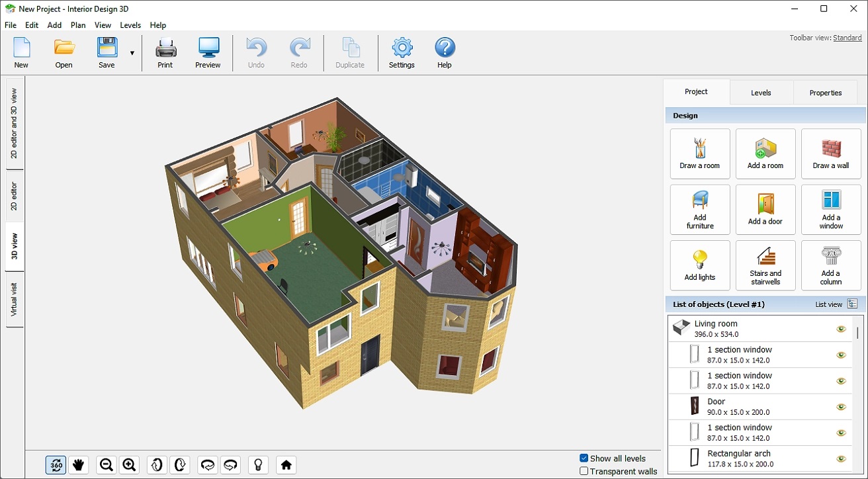Switch to Virtual visit tab
The image size is (868, 479).
click(x=15, y=299)
